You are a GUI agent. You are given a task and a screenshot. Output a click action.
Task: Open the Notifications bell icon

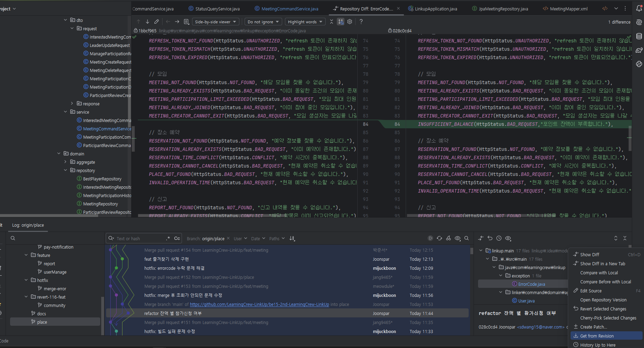click(x=639, y=9)
